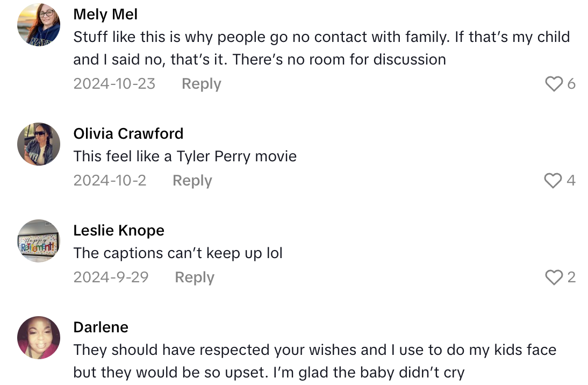Visit Olivia Crawford's profile via name

coord(128,133)
